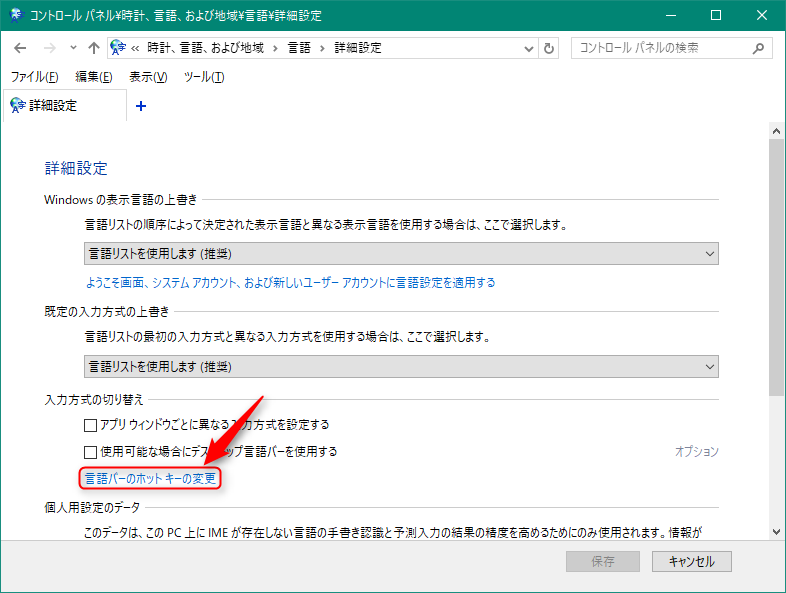
Task: Click the vertical scrollbar thumb
Action: (776, 267)
